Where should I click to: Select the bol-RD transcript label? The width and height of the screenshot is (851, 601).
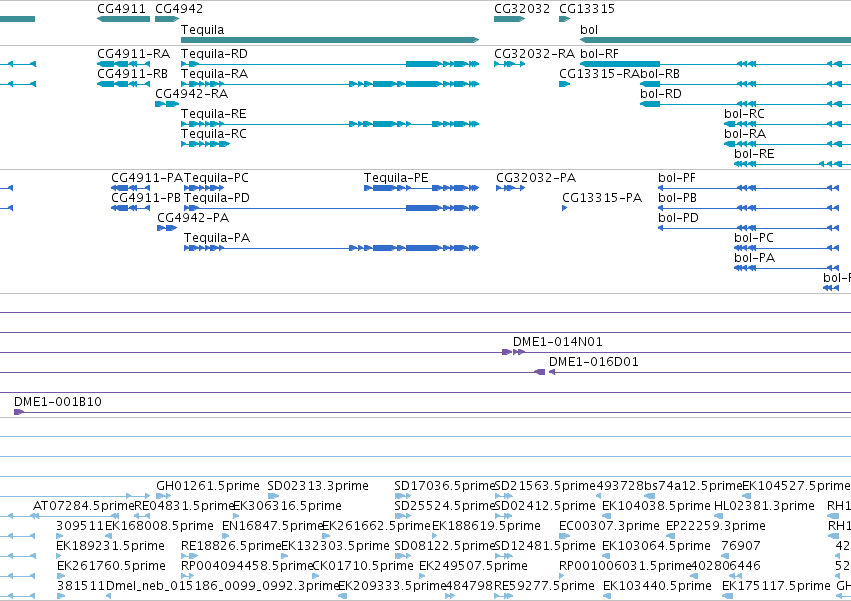[661, 94]
